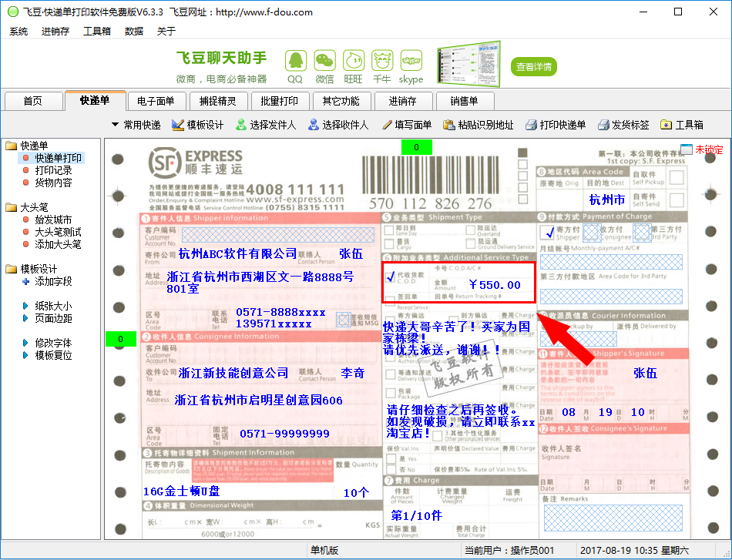Click the 未锁定 lock status icon
Image resolution: width=732 pixels, height=560 pixels.
(x=687, y=149)
